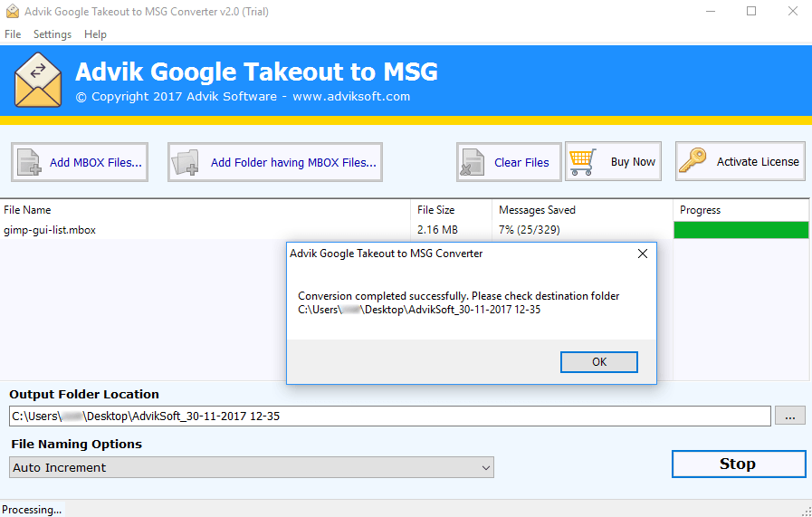Viewport: 812px width, 517px height.
Task: Browse for output folder with ... button
Action: (x=789, y=416)
